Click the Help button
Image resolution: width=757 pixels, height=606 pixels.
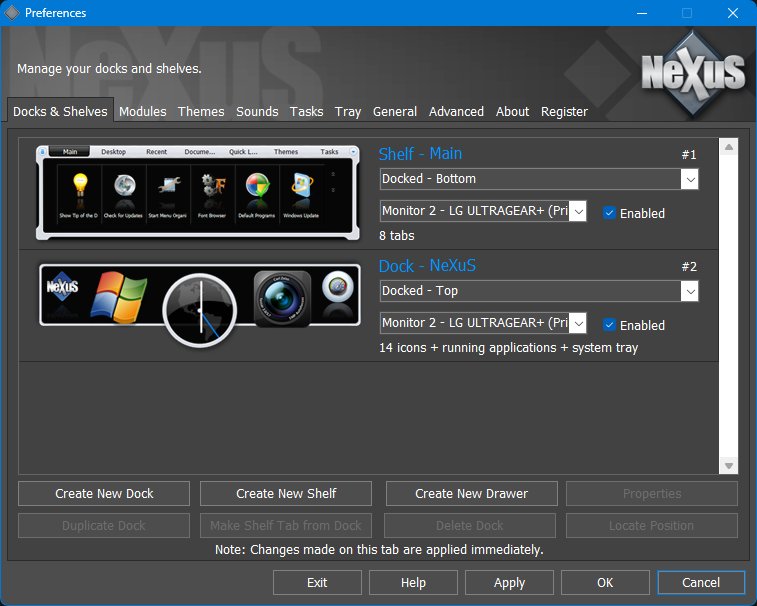tap(413, 582)
